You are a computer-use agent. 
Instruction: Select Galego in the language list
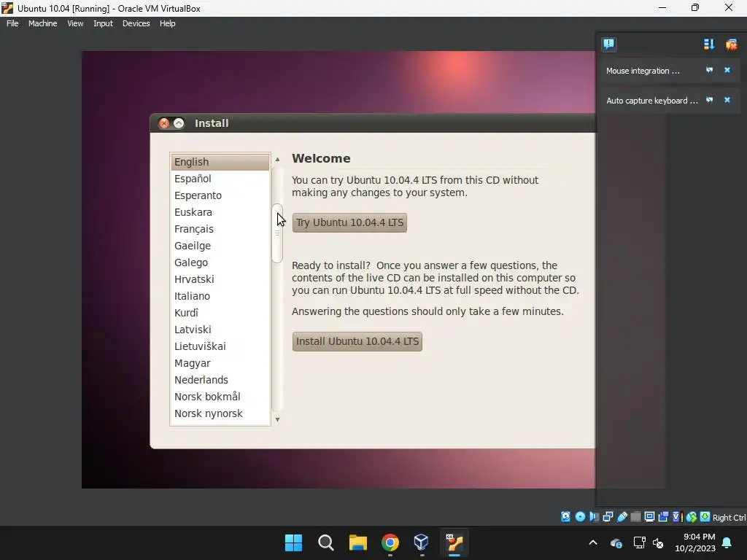click(x=220, y=262)
